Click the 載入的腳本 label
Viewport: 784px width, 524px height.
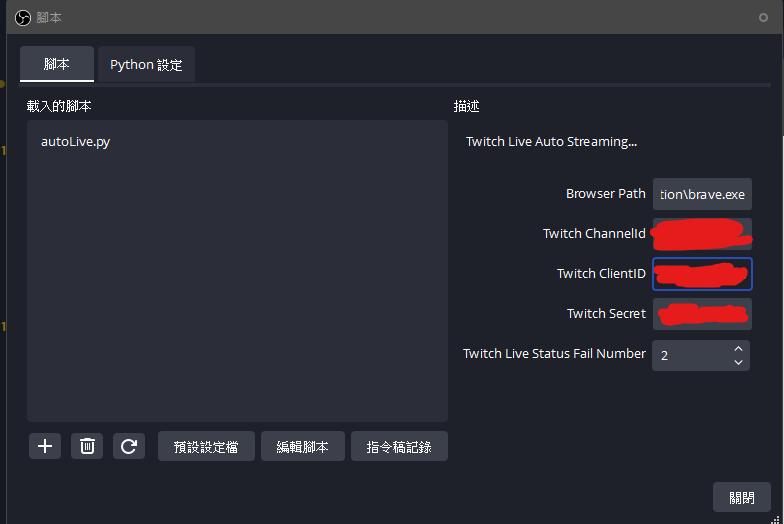coord(59,106)
